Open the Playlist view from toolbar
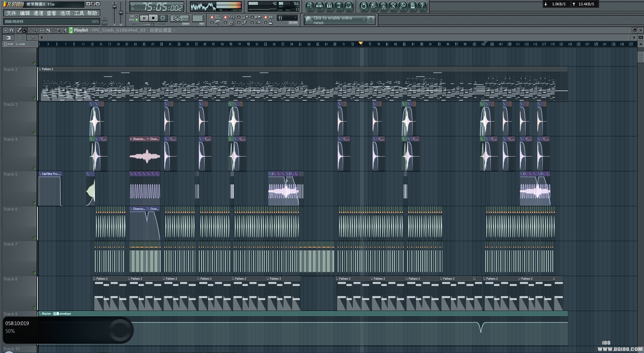The image size is (644, 353). pyautogui.click(x=310, y=6)
